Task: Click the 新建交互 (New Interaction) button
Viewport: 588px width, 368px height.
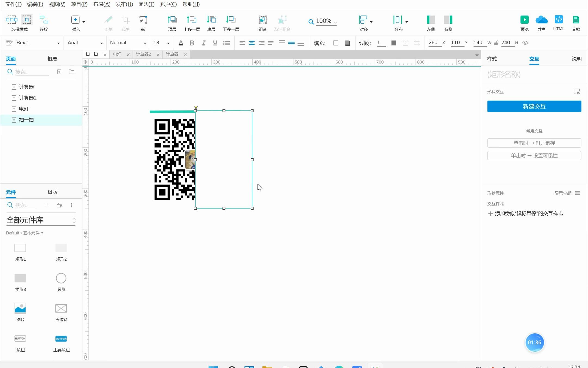Action: 534,106
